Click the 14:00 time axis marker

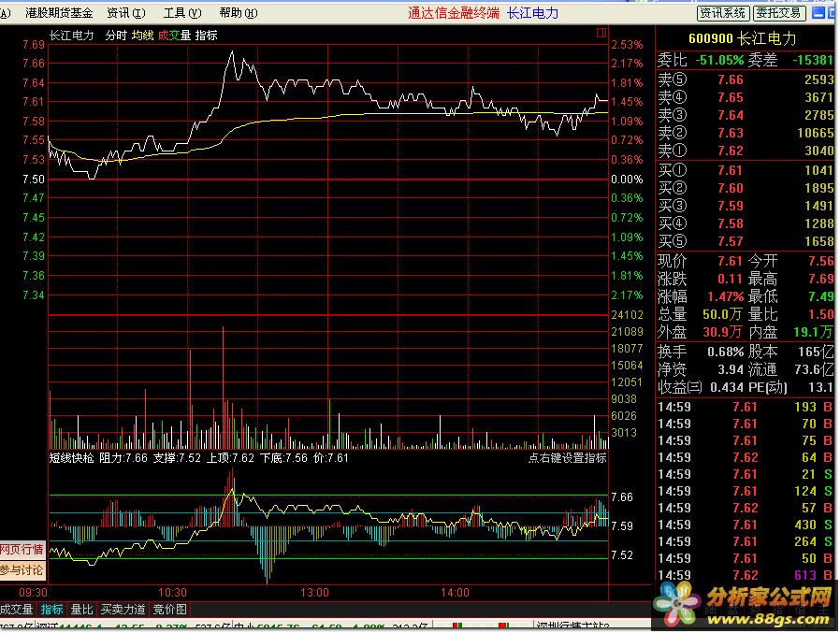coord(455,592)
